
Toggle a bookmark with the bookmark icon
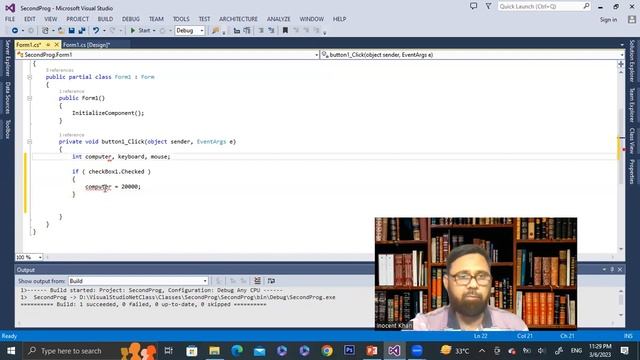point(285,31)
